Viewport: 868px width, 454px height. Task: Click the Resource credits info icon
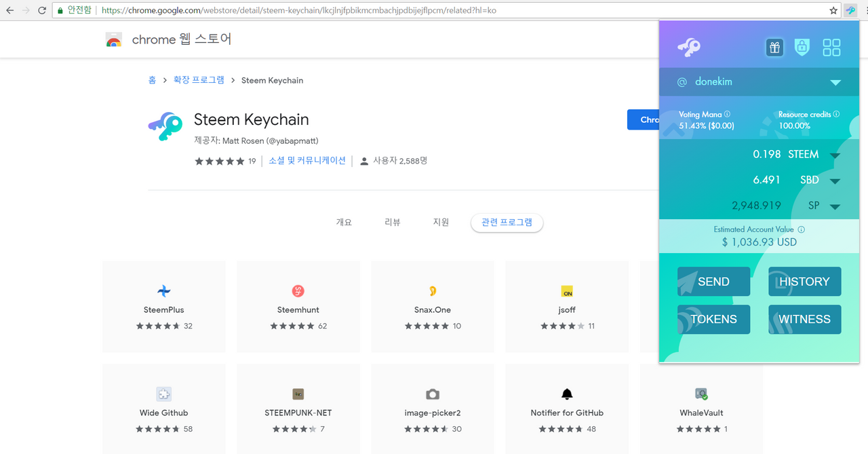click(836, 114)
